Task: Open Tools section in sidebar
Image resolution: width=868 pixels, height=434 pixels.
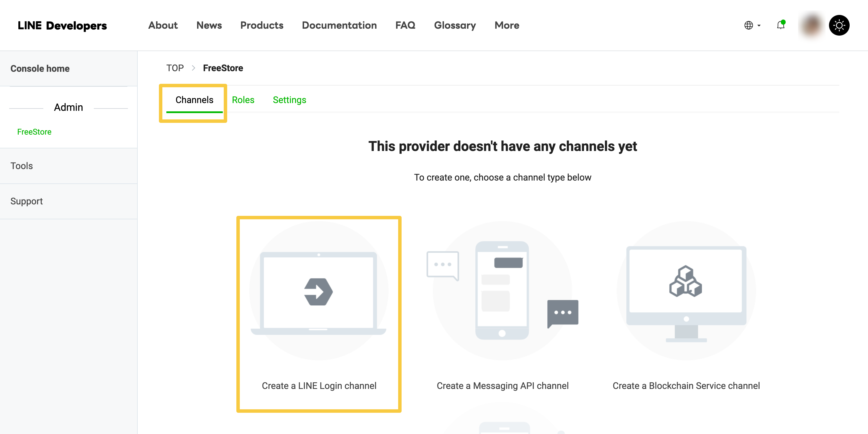Action: click(x=22, y=166)
